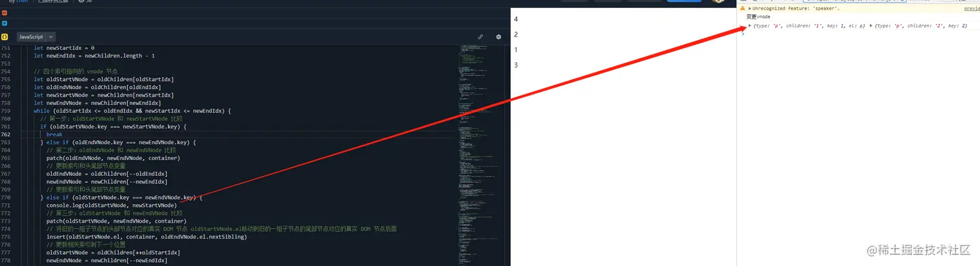
Task: Click 'let oldStartVNode = oldChildren[oldStartIdx]' line
Action: pos(104,79)
